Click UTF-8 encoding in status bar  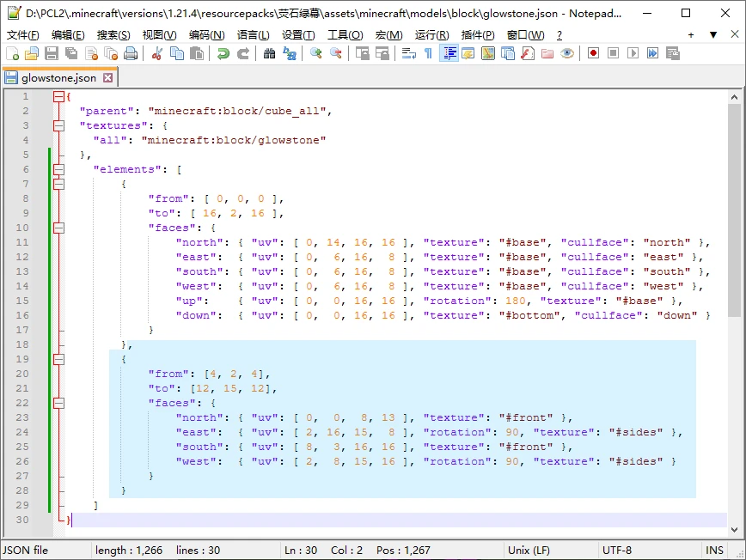[x=616, y=550]
